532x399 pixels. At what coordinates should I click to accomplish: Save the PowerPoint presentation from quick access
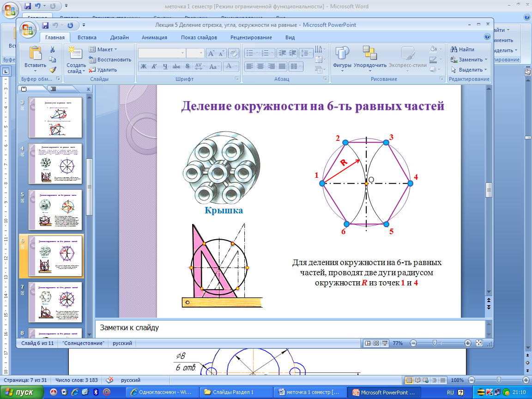45,25
